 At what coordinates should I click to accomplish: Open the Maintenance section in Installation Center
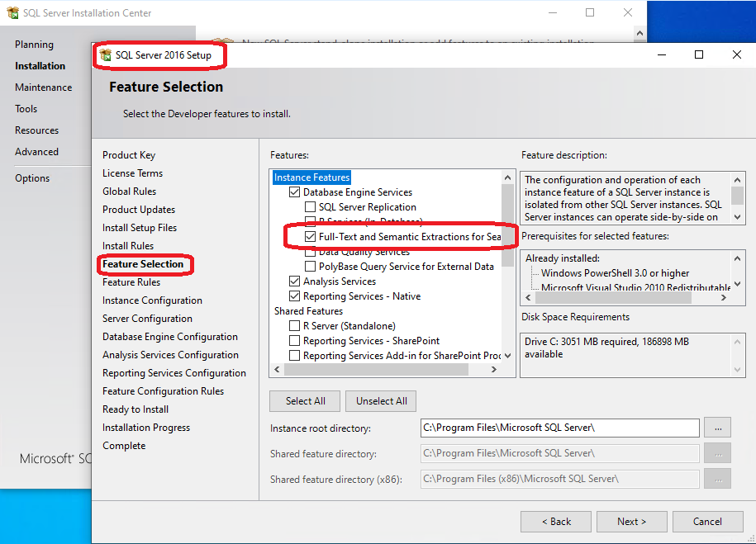[x=43, y=88]
